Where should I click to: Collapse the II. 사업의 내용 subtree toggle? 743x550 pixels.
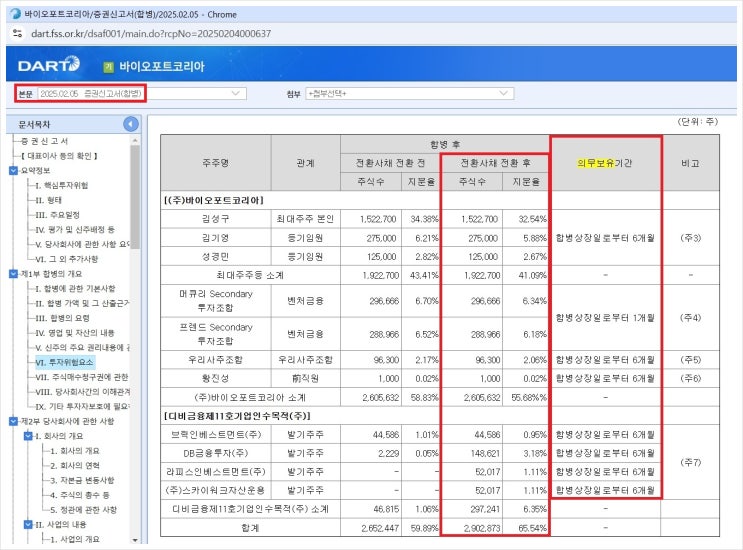27,524
